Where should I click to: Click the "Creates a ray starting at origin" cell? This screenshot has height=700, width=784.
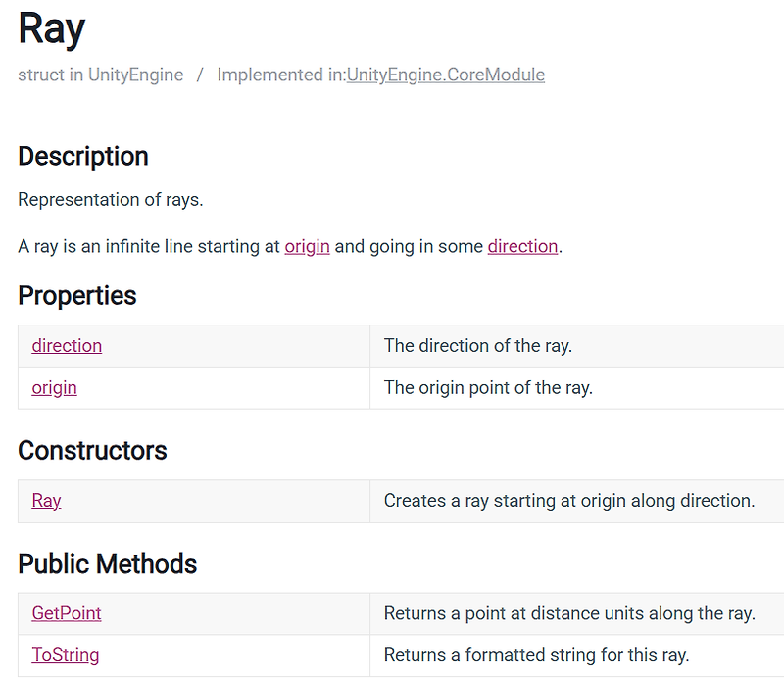569,500
